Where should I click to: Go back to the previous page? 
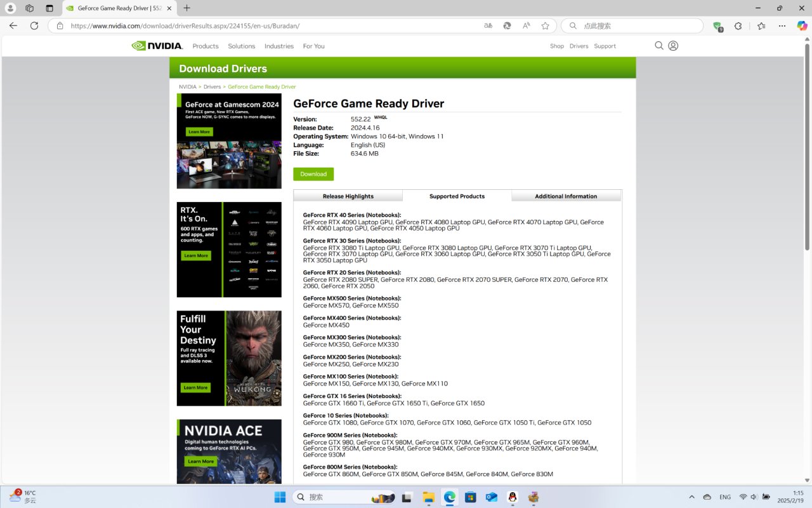click(x=13, y=26)
